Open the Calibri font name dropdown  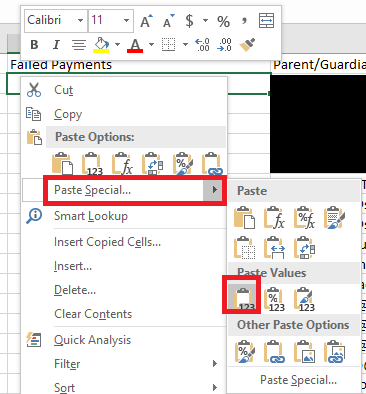pos(80,21)
